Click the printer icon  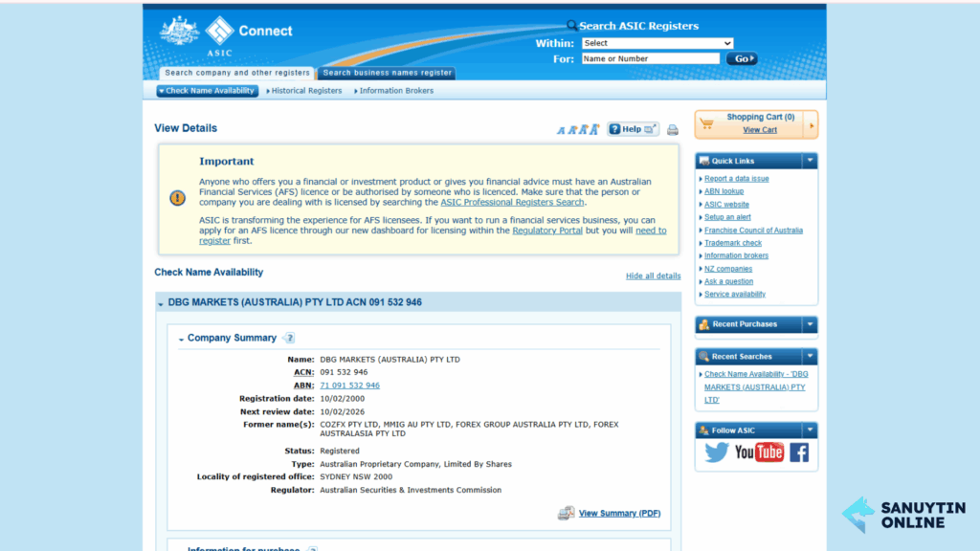pyautogui.click(x=673, y=130)
